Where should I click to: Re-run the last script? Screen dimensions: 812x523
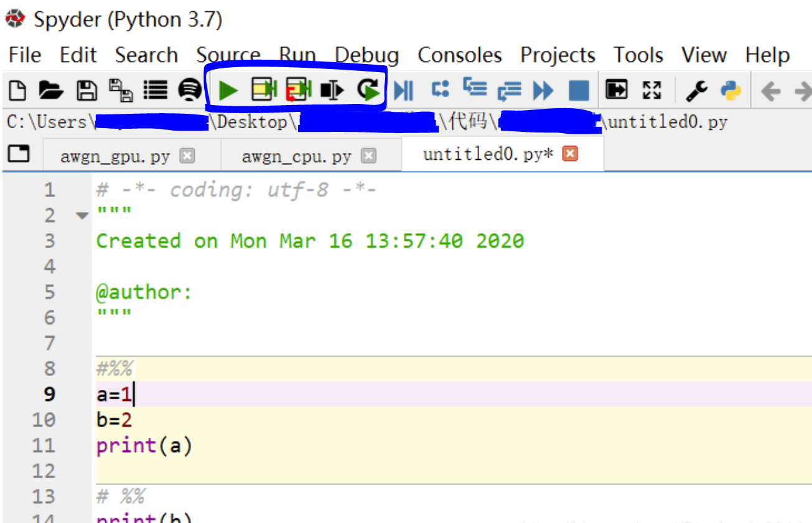click(x=368, y=91)
